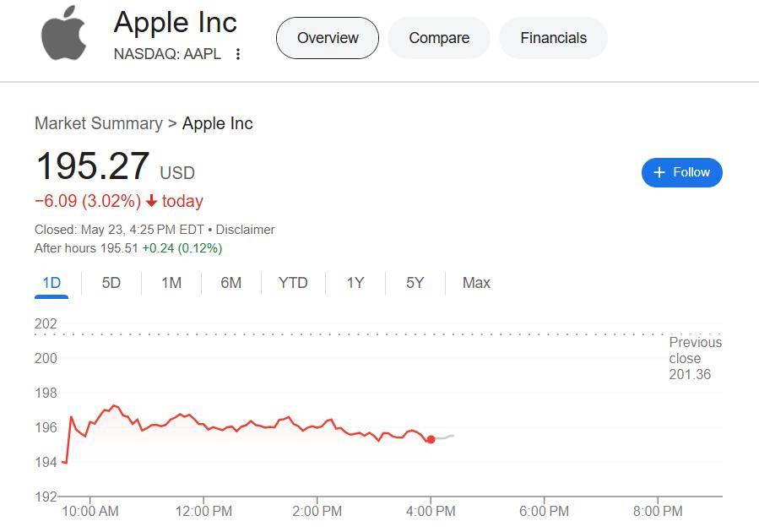This screenshot has height=532, width=759.
Task: Open the three-dot more options menu
Action: pyautogui.click(x=238, y=54)
